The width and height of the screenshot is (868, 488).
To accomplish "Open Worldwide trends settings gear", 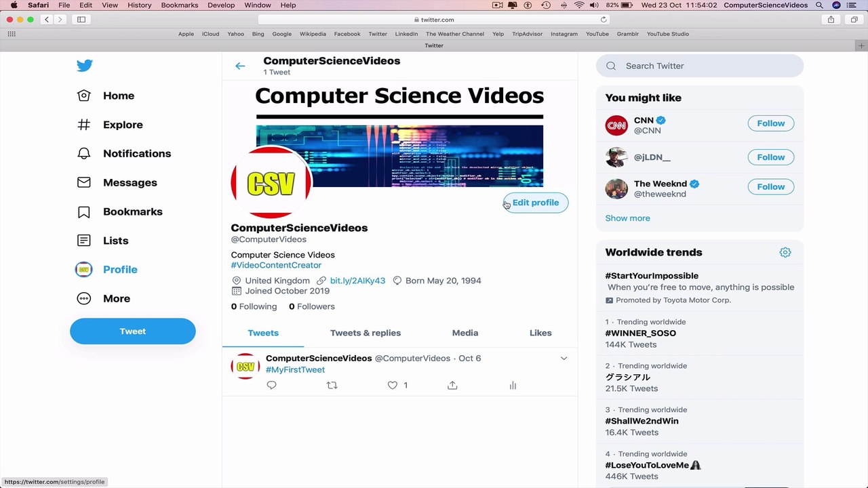I will click(785, 252).
